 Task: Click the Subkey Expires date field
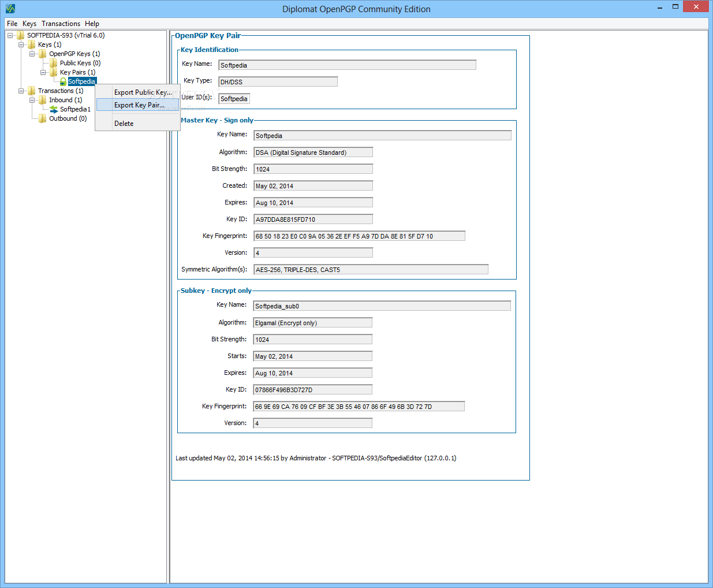312,373
